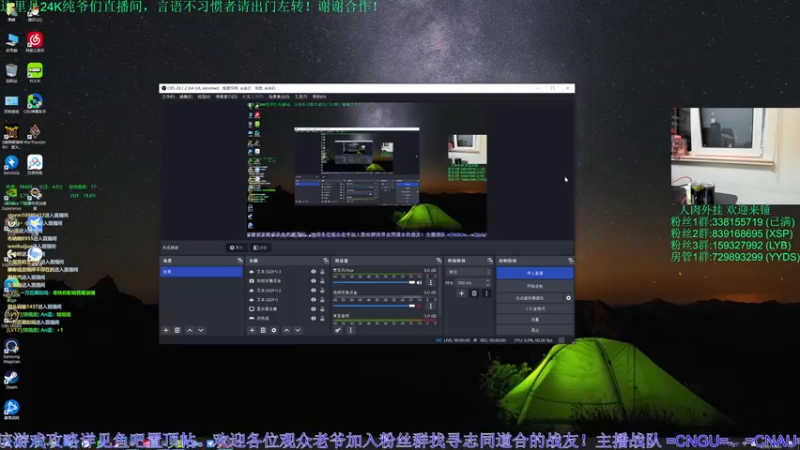The height and width of the screenshot is (450, 800).
Task: Open three-dot menu for 麦克风/Aux channel
Action: coord(431,283)
